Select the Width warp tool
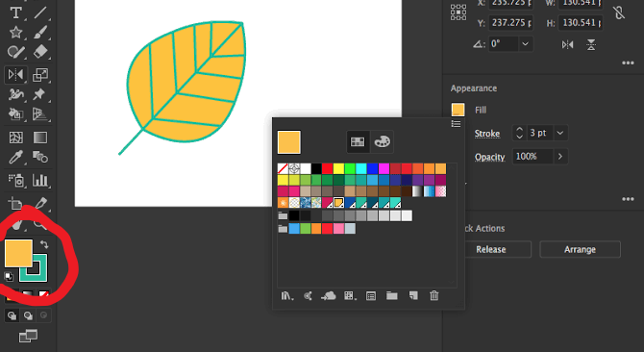This screenshot has height=352, width=644. [x=15, y=94]
